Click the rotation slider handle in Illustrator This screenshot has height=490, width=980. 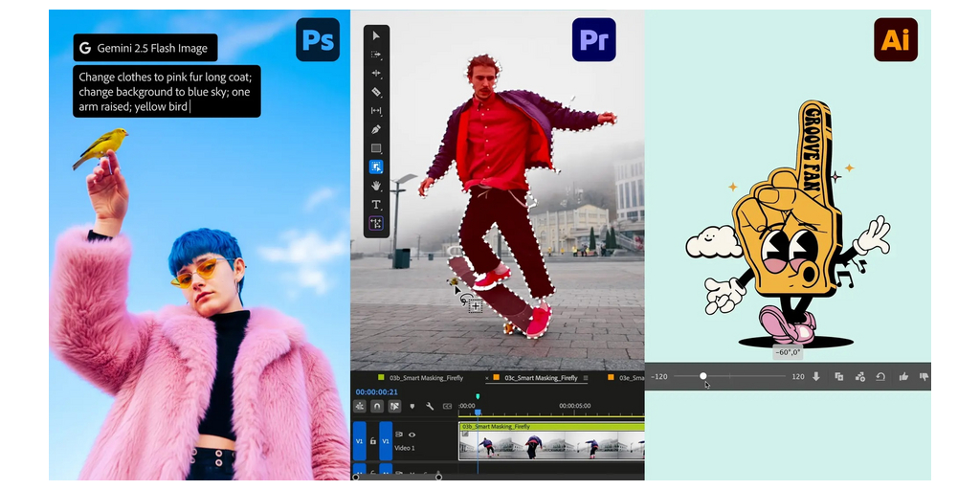pyautogui.click(x=702, y=376)
